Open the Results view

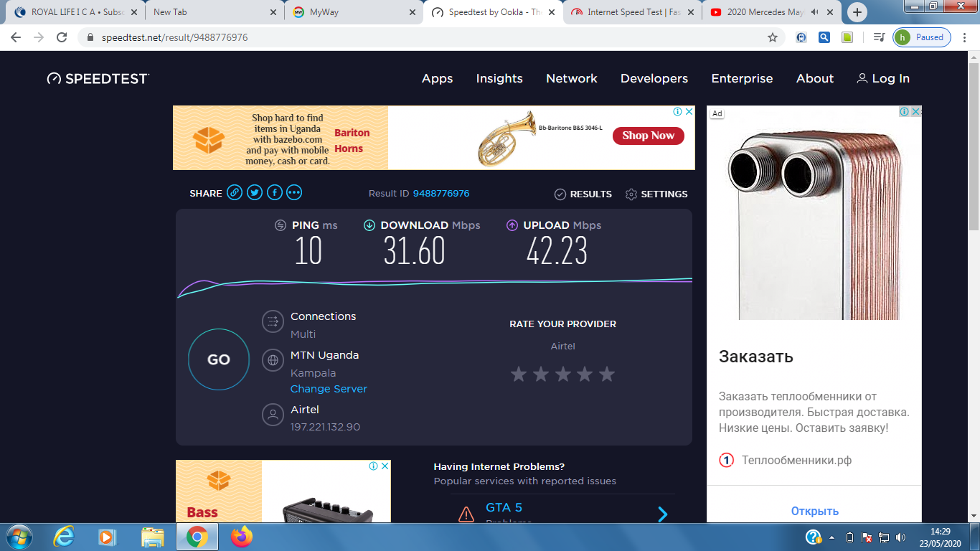click(x=583, y=194)
